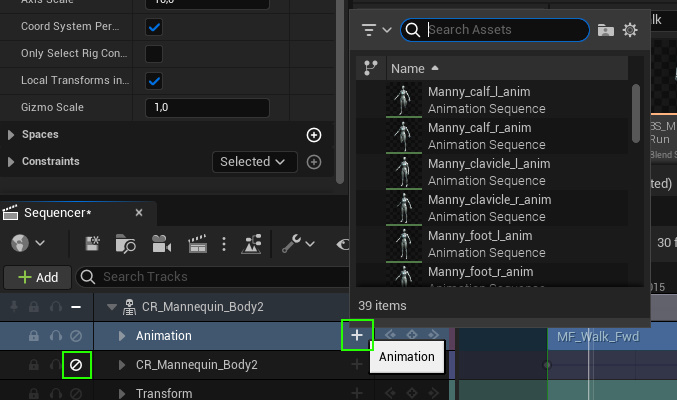Open the asset filter options icon
677x400 pixels.
tap(369, 30)
